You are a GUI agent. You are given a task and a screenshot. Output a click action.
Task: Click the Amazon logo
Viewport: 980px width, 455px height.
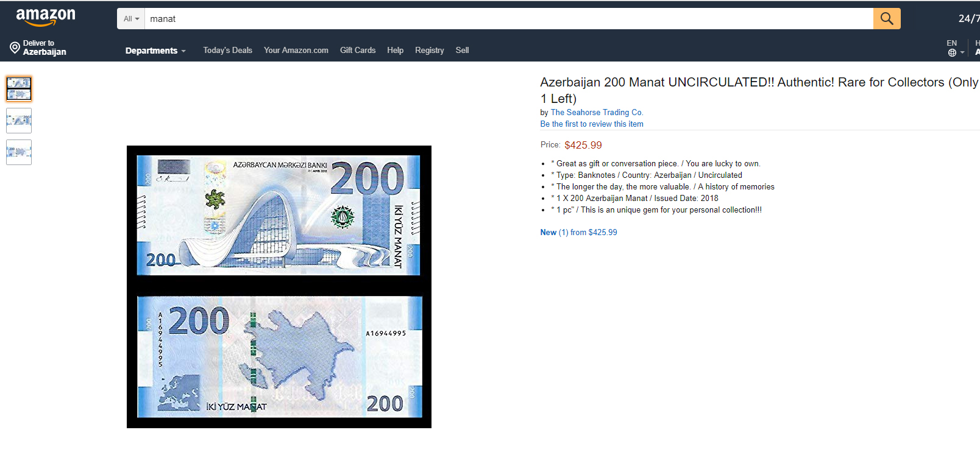(46, 18)
